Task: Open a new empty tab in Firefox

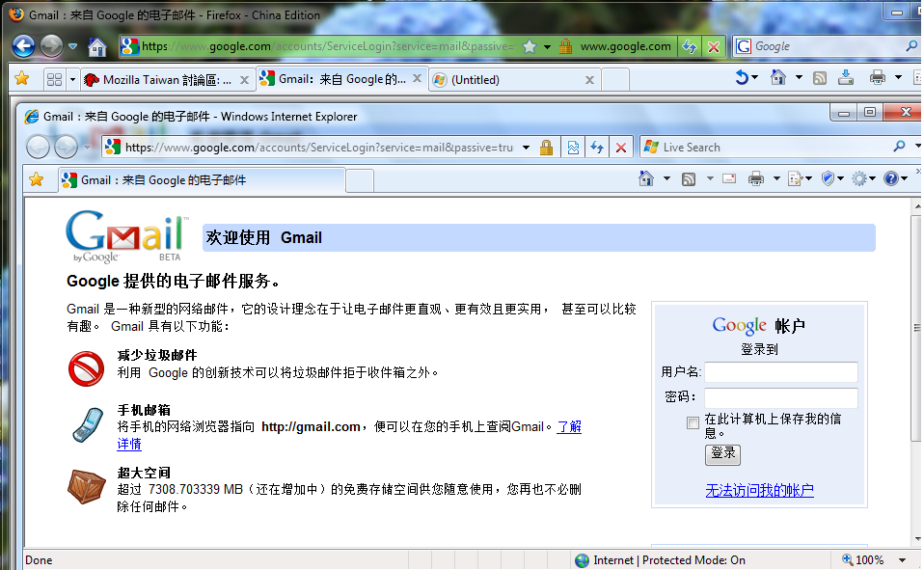Action: point(615,80)
